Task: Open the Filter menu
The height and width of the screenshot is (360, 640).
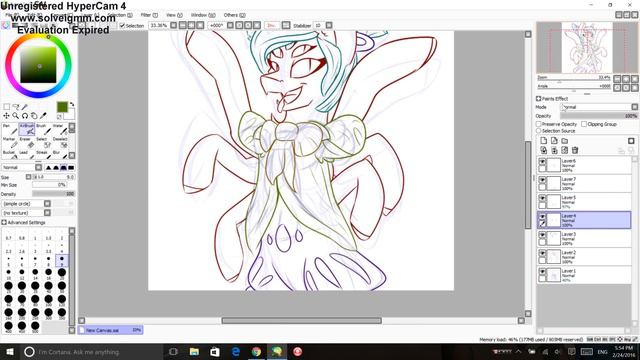Action: point(149,15)
